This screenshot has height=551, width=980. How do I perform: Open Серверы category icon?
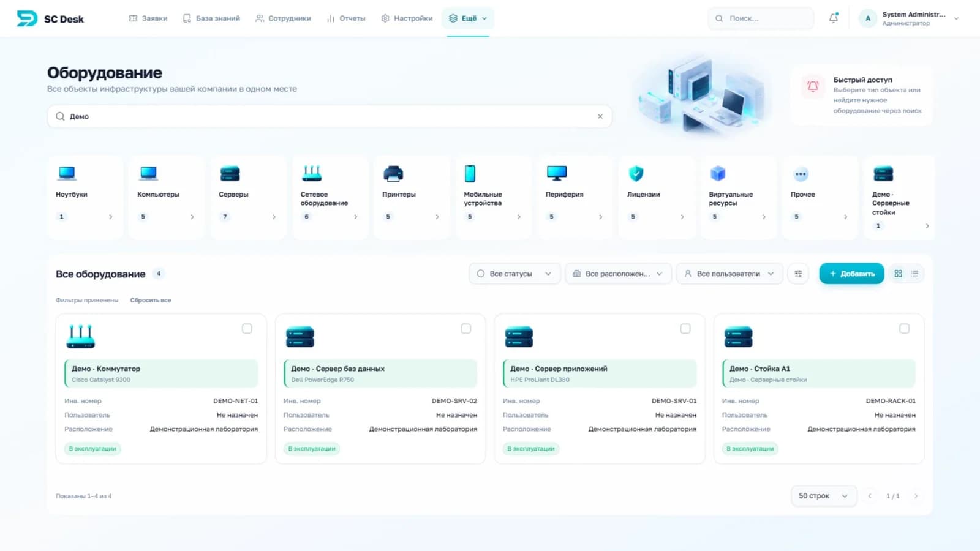click(230, 174)
